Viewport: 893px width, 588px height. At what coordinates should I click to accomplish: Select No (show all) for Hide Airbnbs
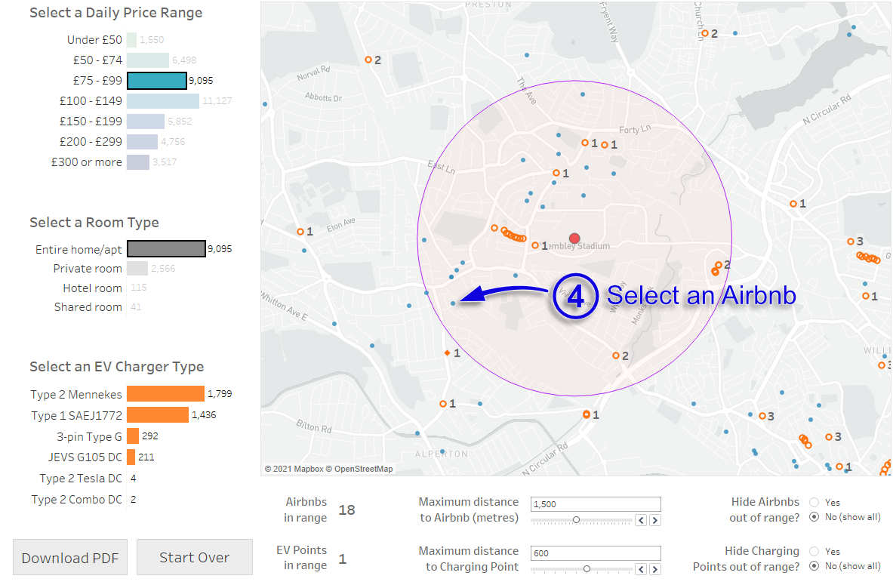(x=814, y=517)
